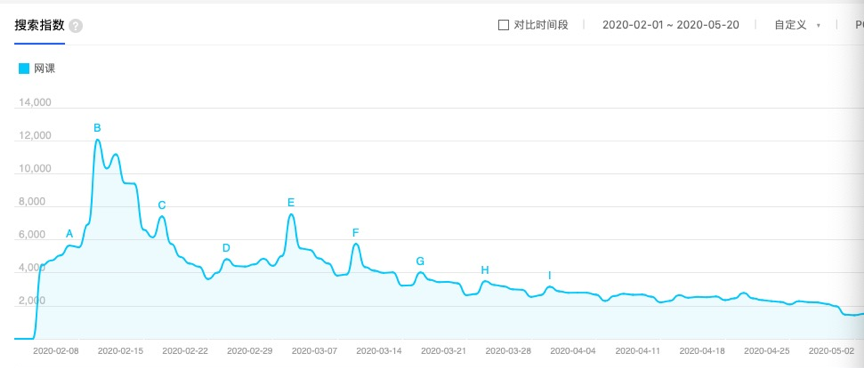
Task: Click the small arrow next to 自定义
Action: coord(818,26)
